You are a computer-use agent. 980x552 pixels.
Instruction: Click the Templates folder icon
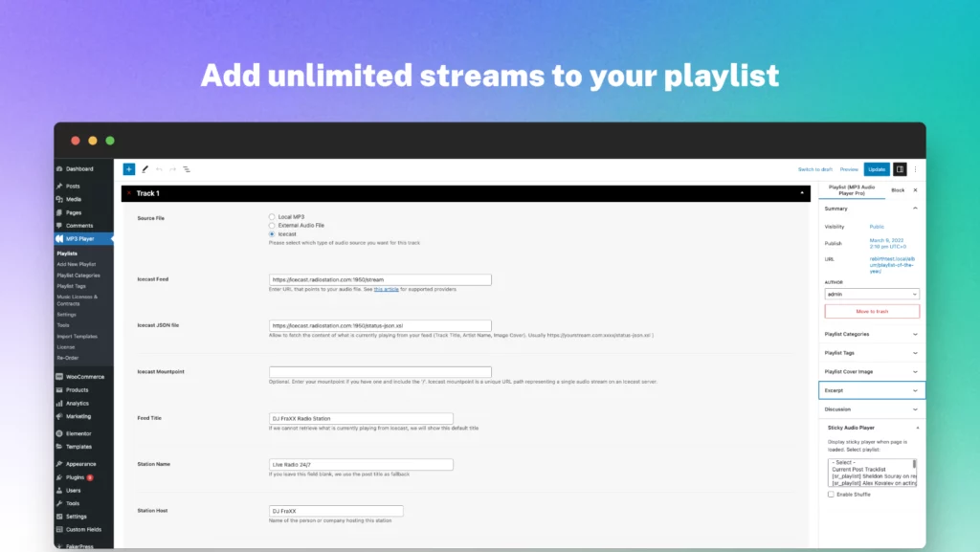point(59,447)
